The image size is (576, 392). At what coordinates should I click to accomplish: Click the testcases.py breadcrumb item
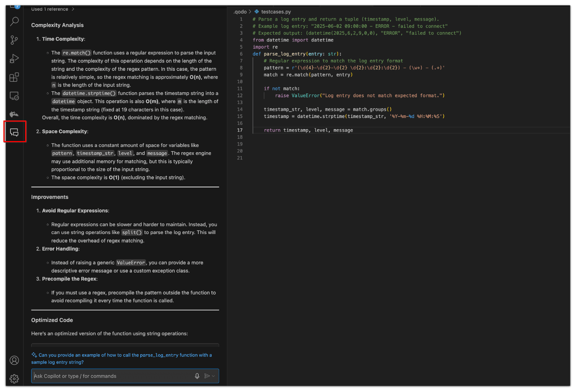tap(276, 12)
